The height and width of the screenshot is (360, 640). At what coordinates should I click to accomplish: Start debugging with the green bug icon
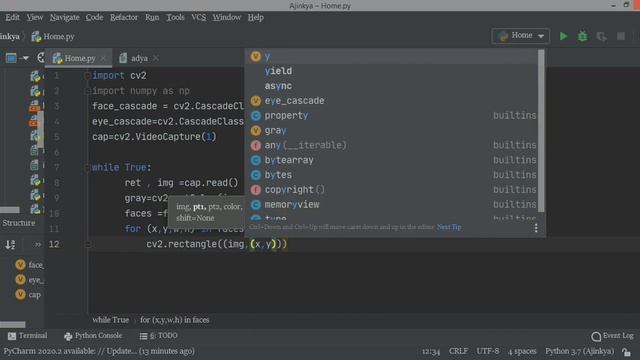(582, 36)
